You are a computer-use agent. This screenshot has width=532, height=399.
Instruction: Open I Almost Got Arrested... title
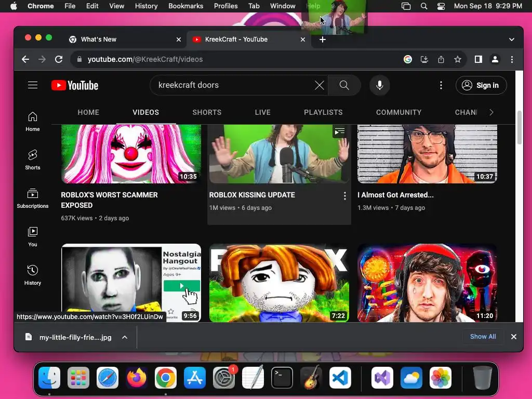pyautogui.click(x=395, y=195)
